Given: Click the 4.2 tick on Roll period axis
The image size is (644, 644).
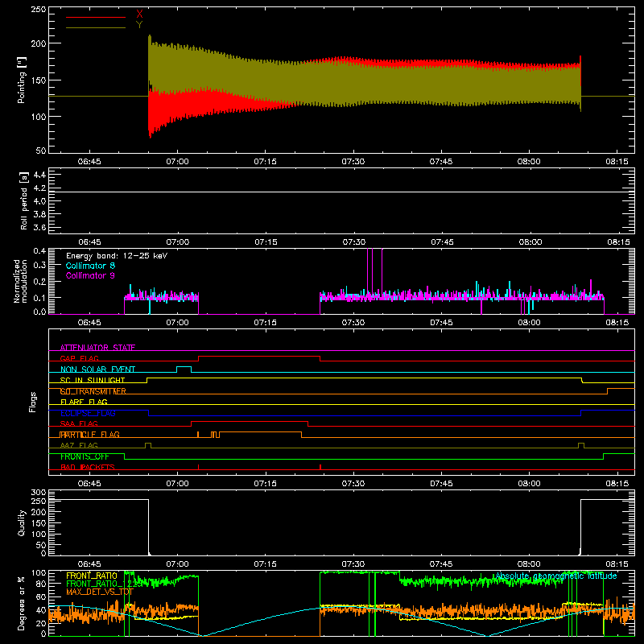Looking at the screenshot, I should pos(39,188).
